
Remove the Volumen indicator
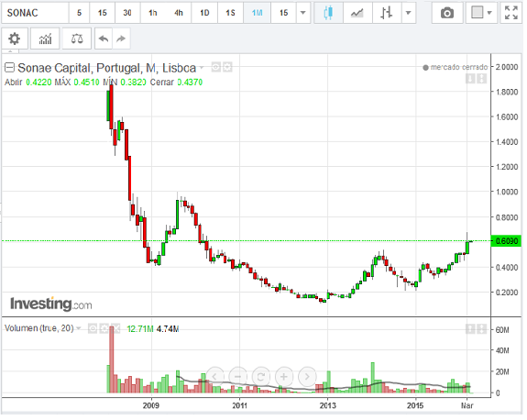[115, 328]
